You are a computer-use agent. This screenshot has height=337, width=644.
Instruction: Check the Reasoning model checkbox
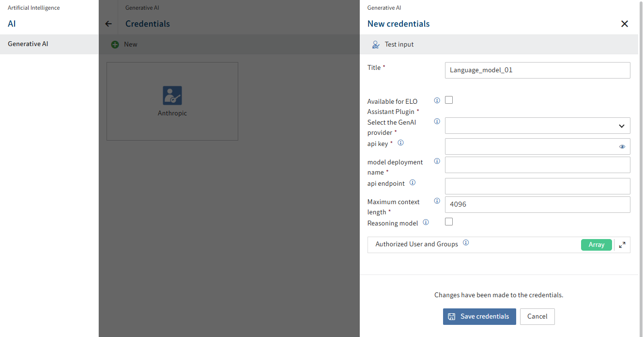coord(449,221)
